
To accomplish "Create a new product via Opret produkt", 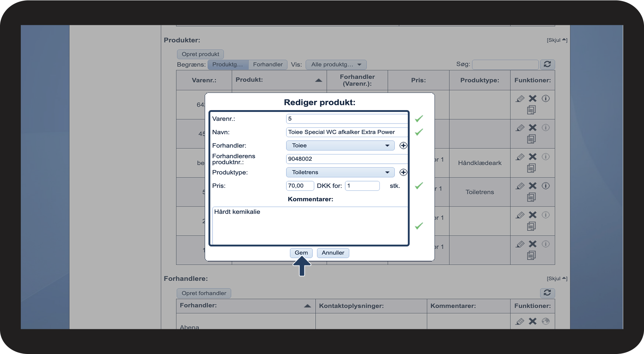I will coord(200,54).
